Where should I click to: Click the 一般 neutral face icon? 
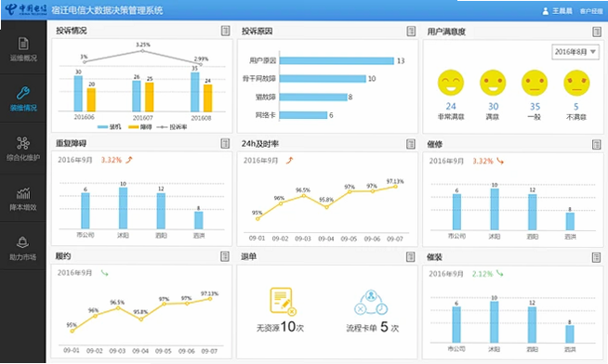(535, 83)
